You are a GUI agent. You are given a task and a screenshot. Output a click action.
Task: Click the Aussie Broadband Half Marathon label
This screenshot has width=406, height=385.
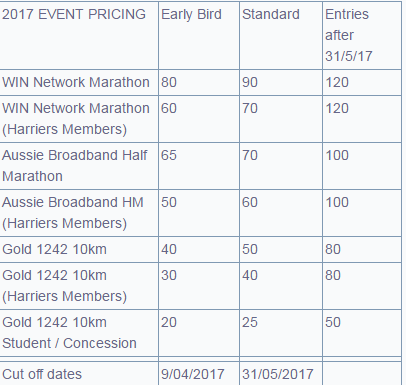click(74, 166)
